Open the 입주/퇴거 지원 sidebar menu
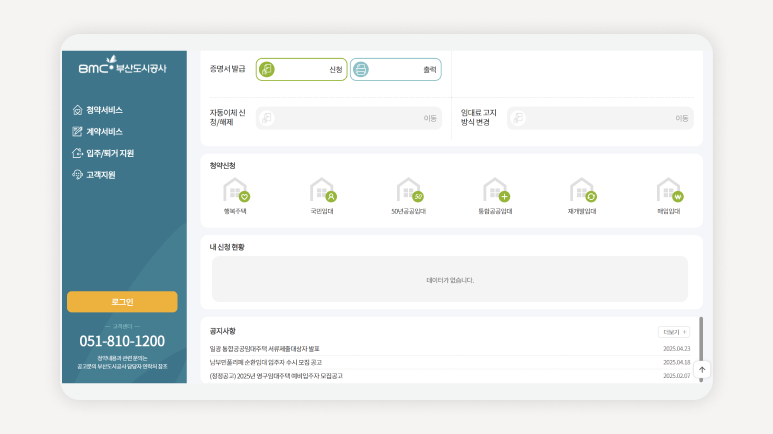The width and height of the screenshot is (773, 434). click(x=103, y=153)
